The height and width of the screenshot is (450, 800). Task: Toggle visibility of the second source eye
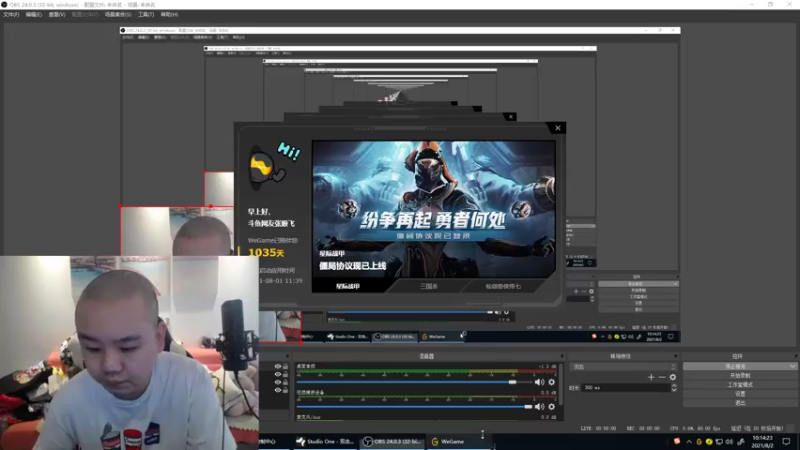[278, 374]
